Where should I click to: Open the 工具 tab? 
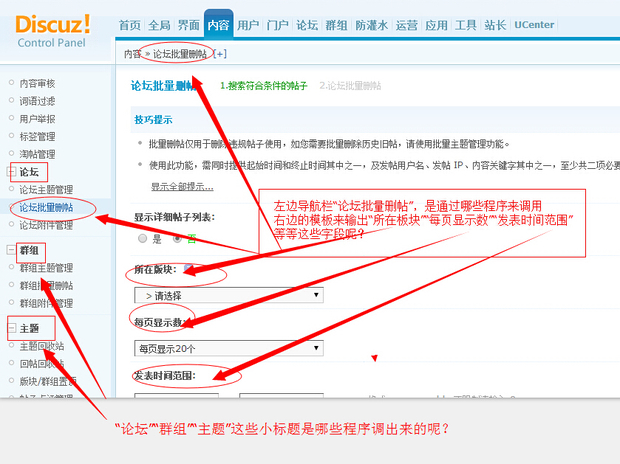(x=465, y=25)
